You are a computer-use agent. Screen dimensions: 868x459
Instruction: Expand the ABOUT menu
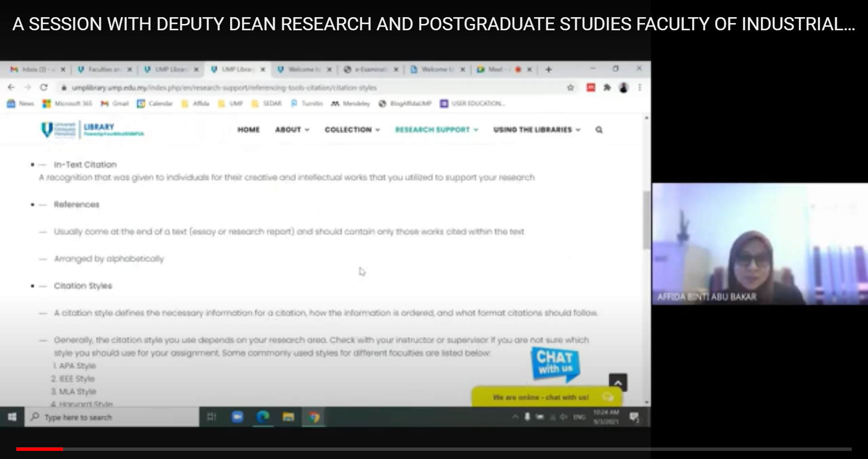pyautogui.click(x=292, y=130)
